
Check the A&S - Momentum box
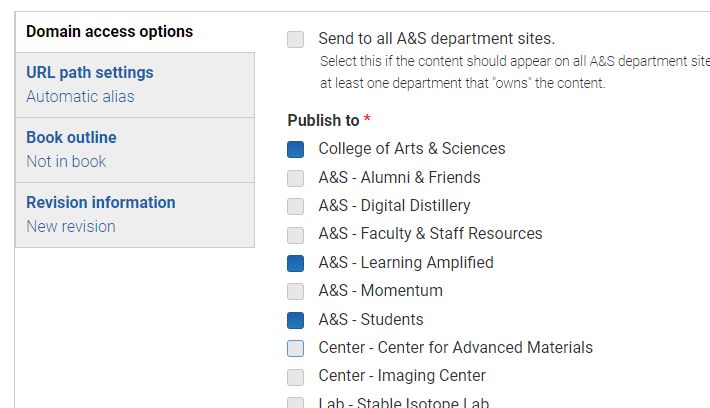coord(295,291)
